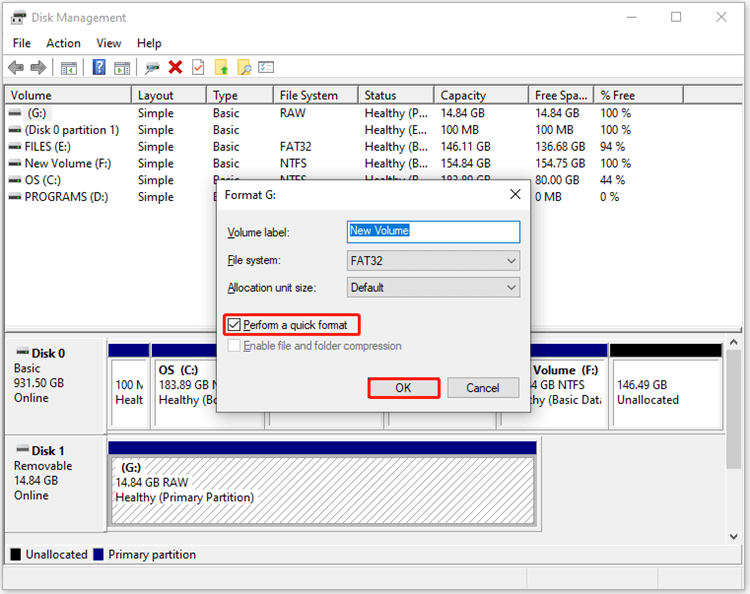Click the 154.75 GB free space cell

(560, 163)
